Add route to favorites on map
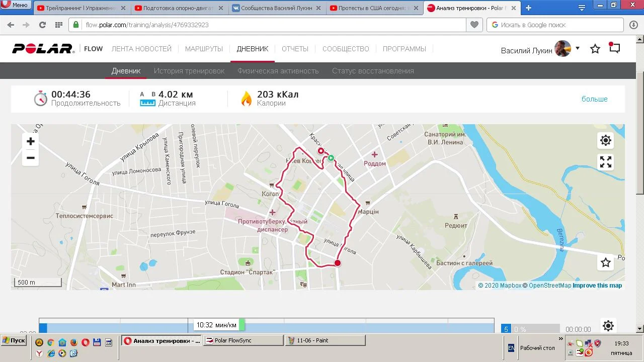644x362 pixels. pyautogui.click(x=606, y=262)
